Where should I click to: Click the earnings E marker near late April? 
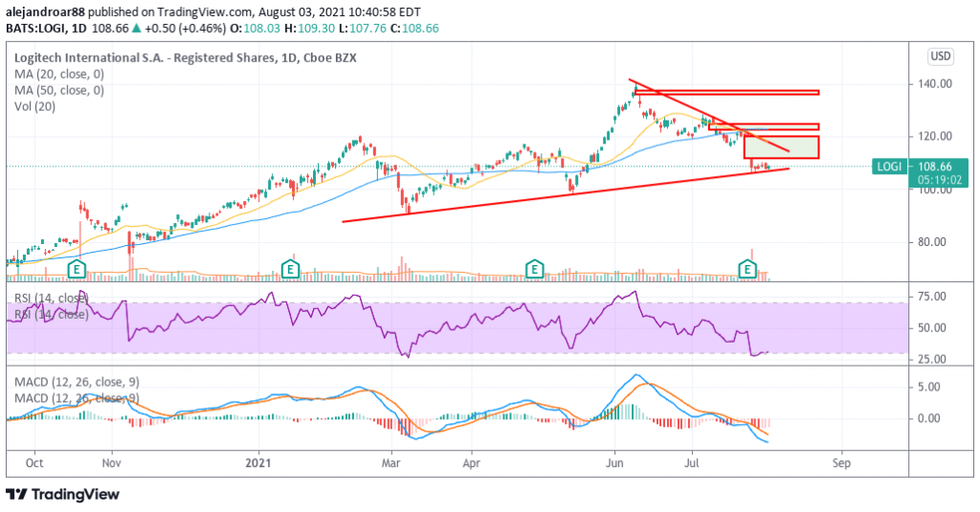(534, 270)
